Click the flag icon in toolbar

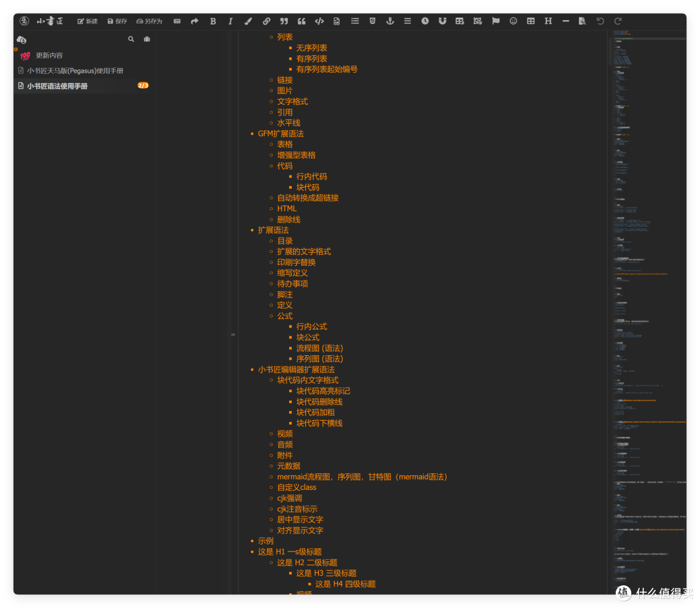point(496,21)
